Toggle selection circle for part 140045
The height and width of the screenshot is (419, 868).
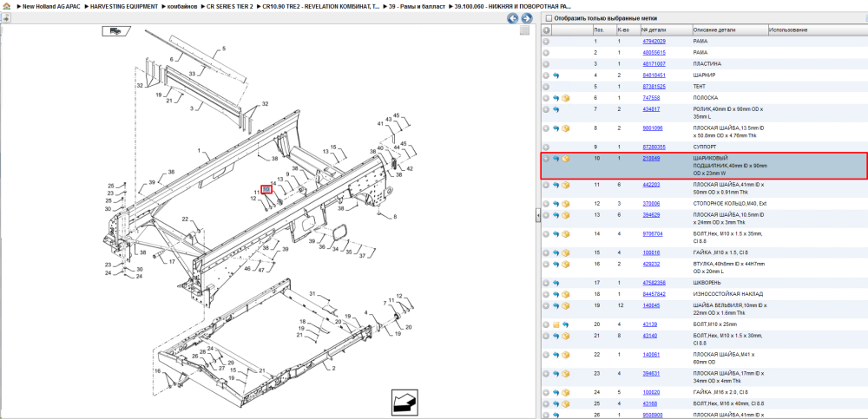[546, 306]
